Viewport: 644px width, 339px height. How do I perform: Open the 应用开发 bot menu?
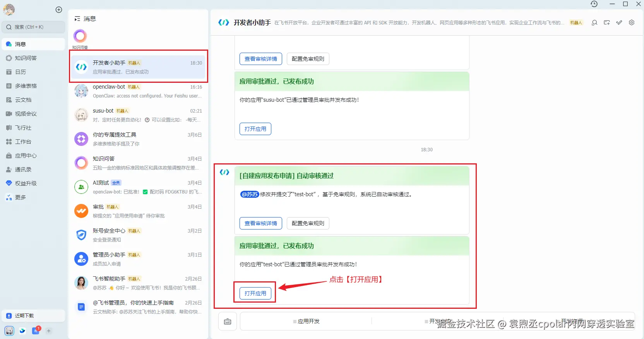click(306, 321)
